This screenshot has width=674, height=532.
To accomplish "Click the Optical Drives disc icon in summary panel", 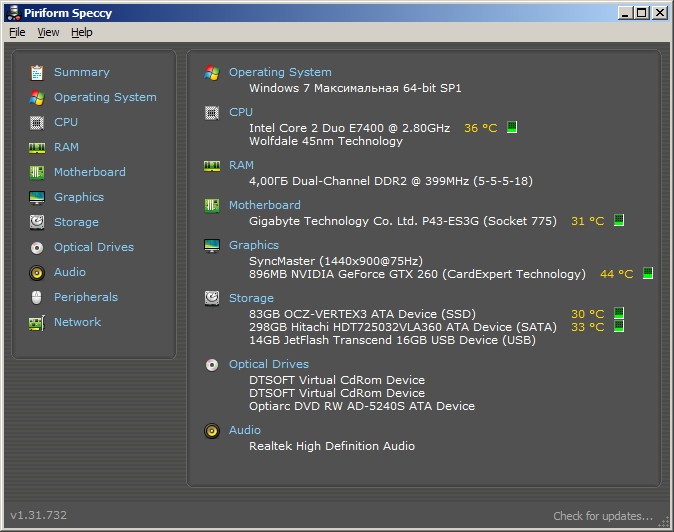I will pos(212,365).
